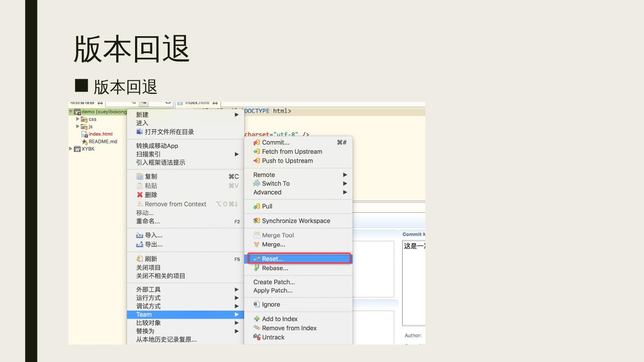
Task: Expand the css folder in project tree
Action: [78, 119]
